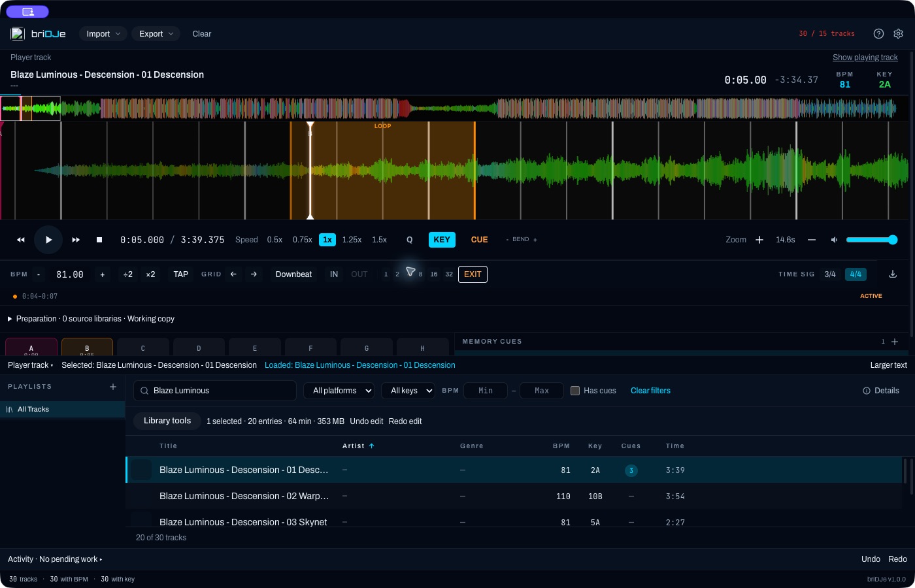
Task: Select All Tracks playlist
Action: [63, 410]
